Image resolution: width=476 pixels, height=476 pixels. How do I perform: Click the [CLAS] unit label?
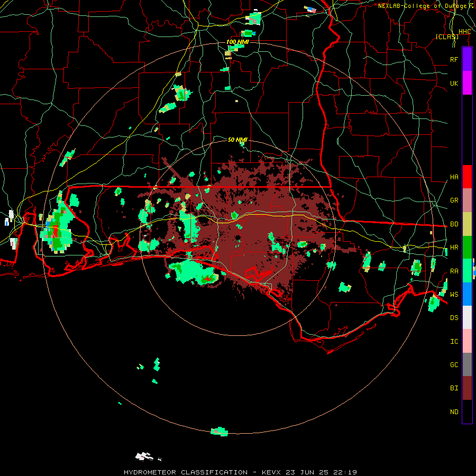pyautogui.click(x=447, y=36)
